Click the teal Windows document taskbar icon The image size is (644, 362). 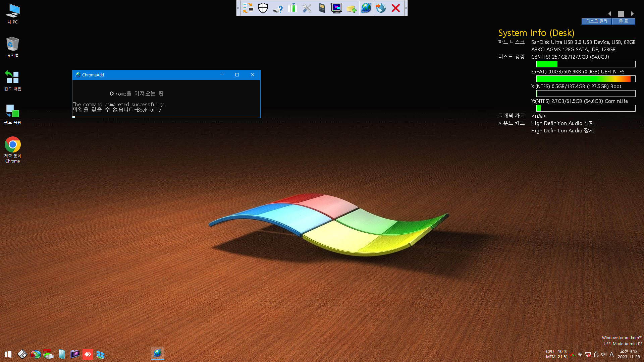pos(62,354)
